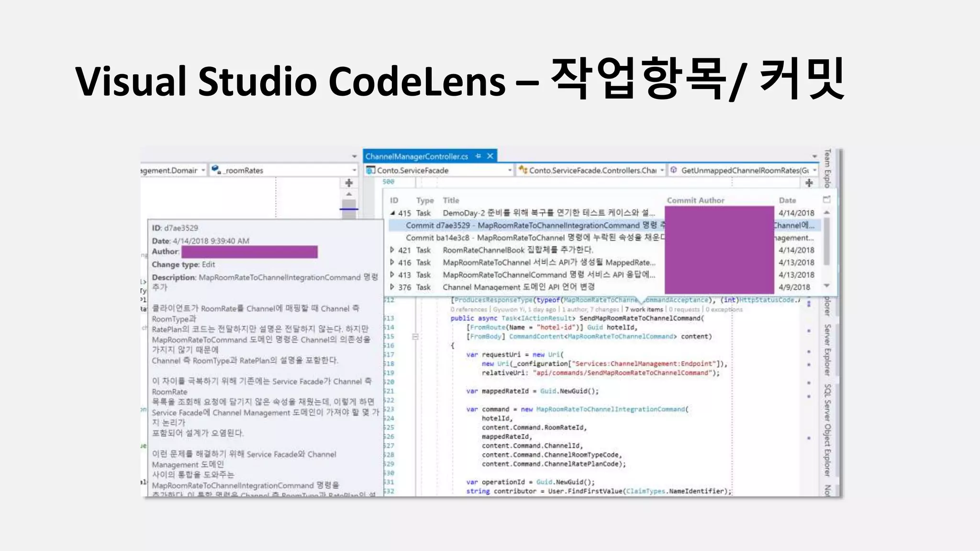Image resolution: width=980 pixels, height=551 pixels.
Task: Open the _roomRates member dropdown
Action: pos(354,170)
